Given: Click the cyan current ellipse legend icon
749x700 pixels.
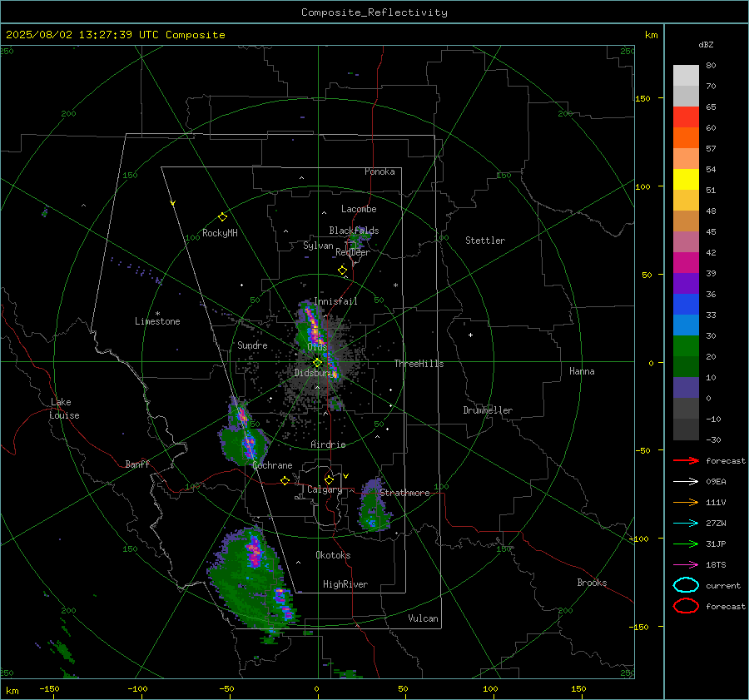Looking at the screenshot, I should [686, 585].
